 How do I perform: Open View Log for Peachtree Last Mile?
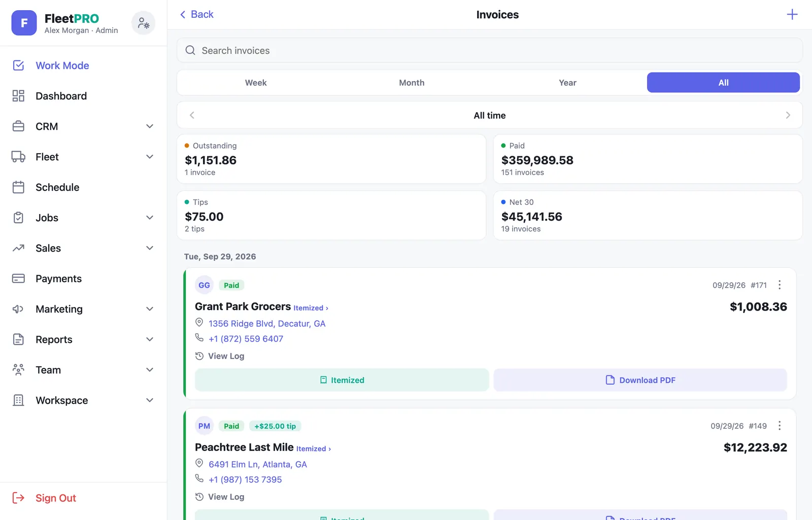click(x=220, y=497)
